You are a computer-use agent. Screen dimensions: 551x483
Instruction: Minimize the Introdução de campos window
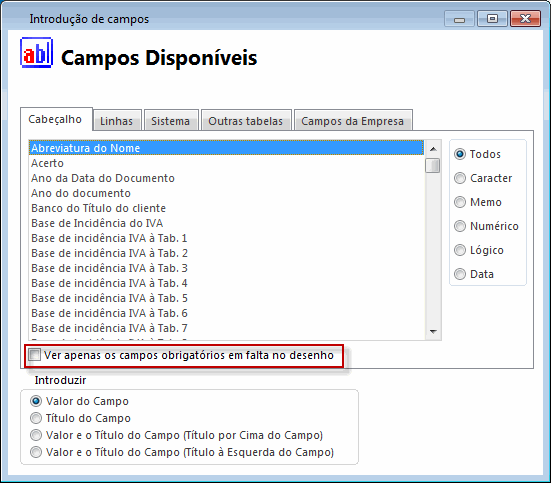click(x=459, y=19)
